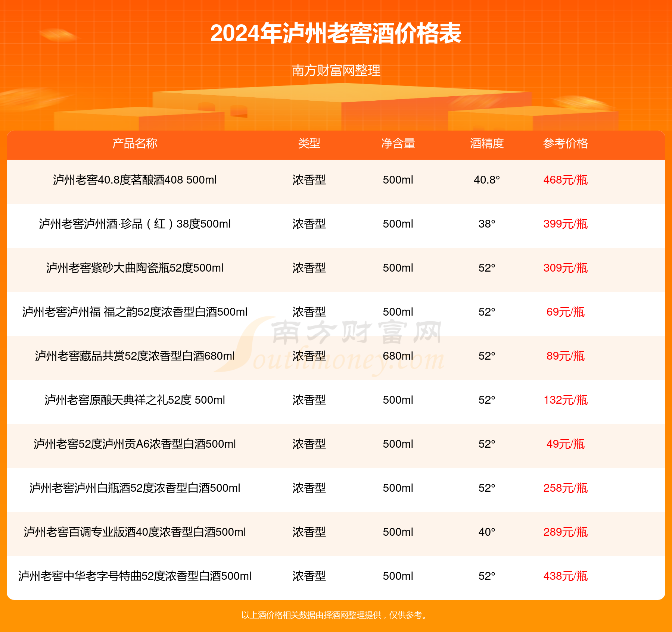Click 500ml in the 泸州白瓶酒 row
This screenshot has height=632, width=672.
pos(398,488)
